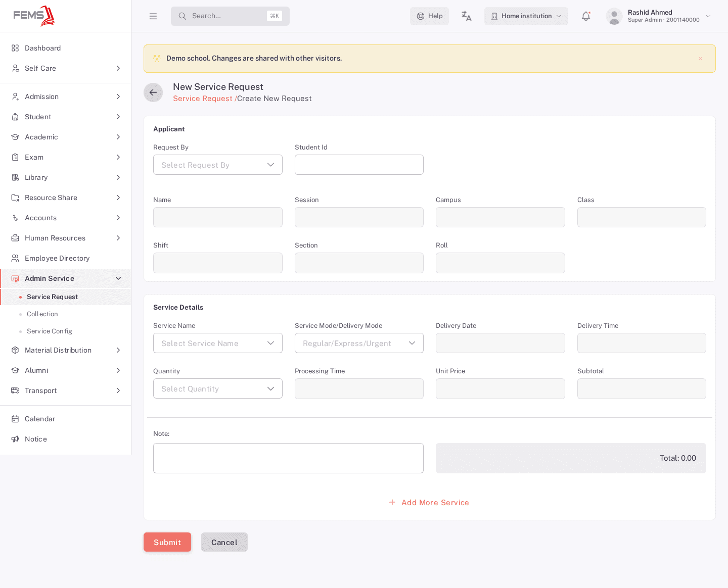The image size is (728, 588).
Task: Click the Search input box
Action: [230, 16]
